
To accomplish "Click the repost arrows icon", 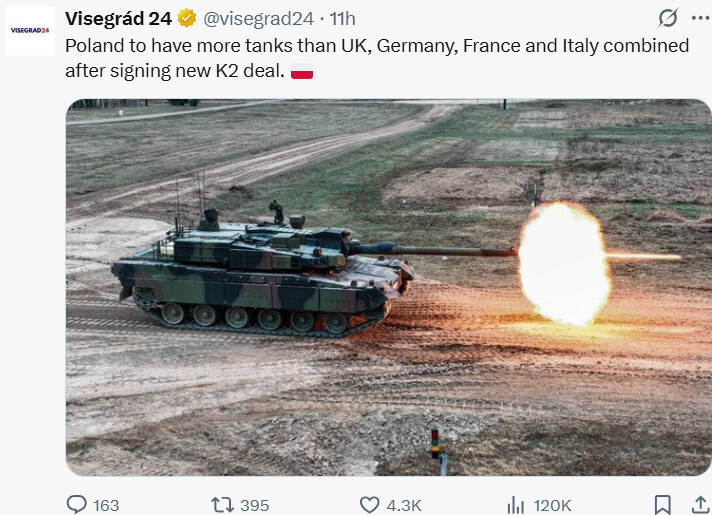I will click(x=222, y=505).
